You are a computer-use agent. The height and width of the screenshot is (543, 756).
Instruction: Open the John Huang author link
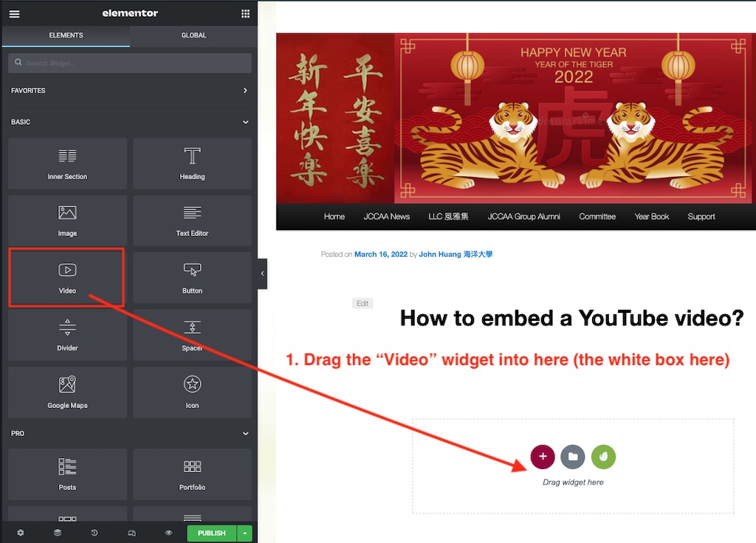456,255
